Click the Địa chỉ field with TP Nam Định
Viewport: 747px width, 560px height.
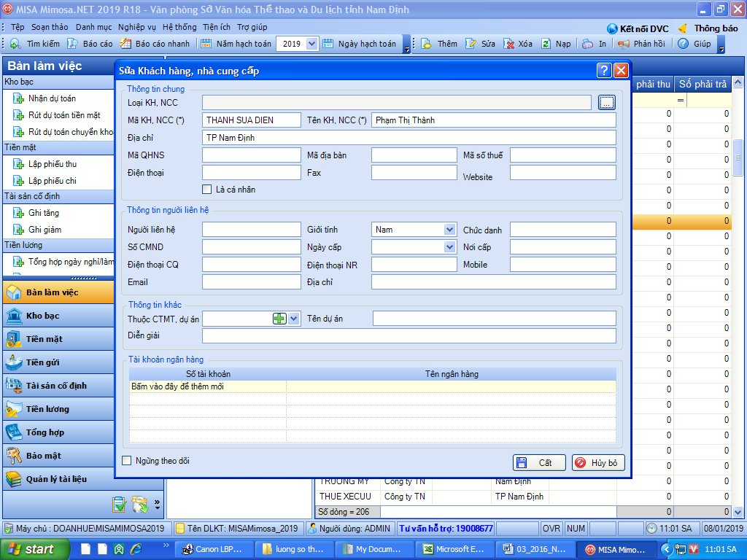point(409,138)
